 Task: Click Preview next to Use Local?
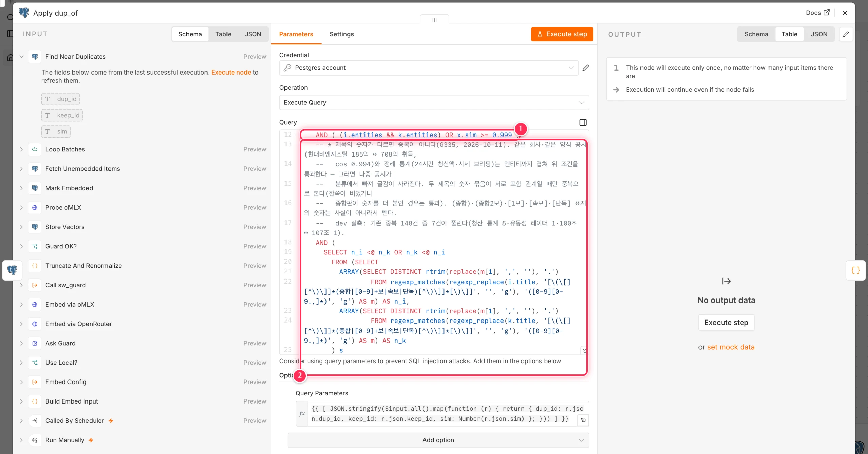click(255, 363)
